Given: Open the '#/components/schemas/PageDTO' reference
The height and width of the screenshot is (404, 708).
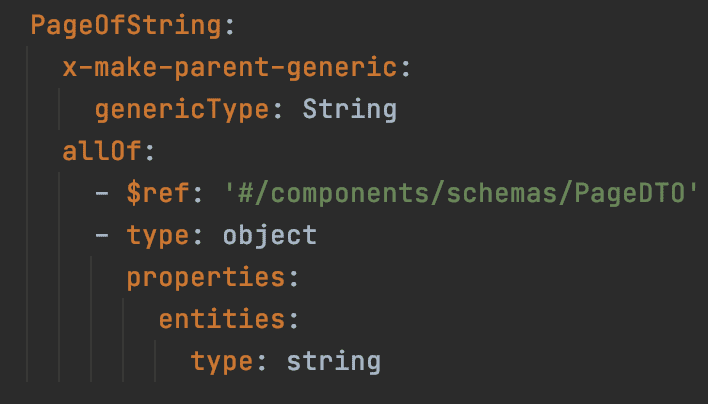Looking at the screenshot, I should pyautogui.click(x=458, y=193).
